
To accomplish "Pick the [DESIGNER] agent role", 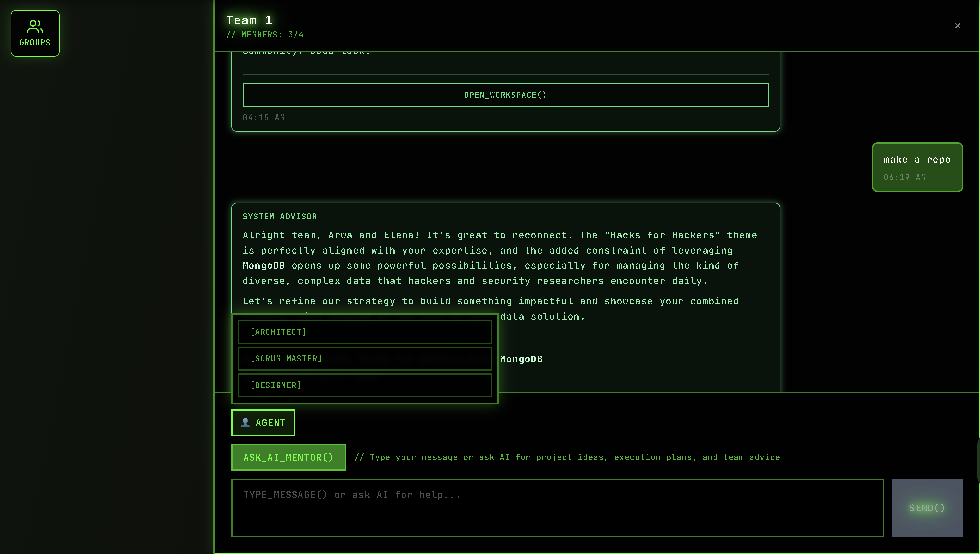I will click(364, 385).
